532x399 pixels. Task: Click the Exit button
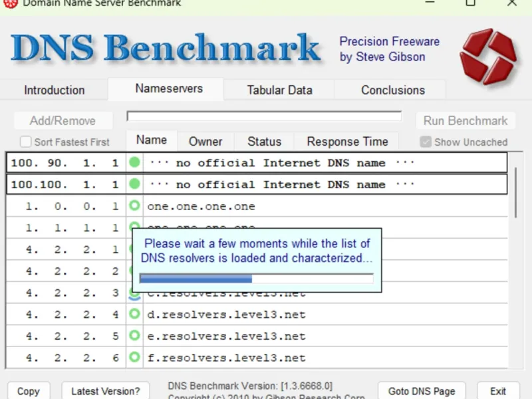pos(498,391)
